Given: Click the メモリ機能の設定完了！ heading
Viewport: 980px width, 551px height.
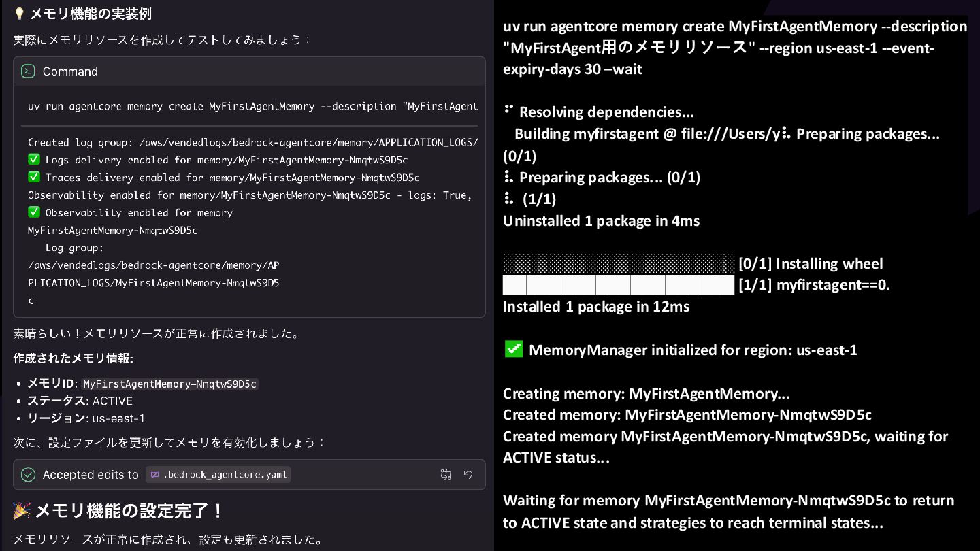Looking at the screenshot, I should coord(118,510).
